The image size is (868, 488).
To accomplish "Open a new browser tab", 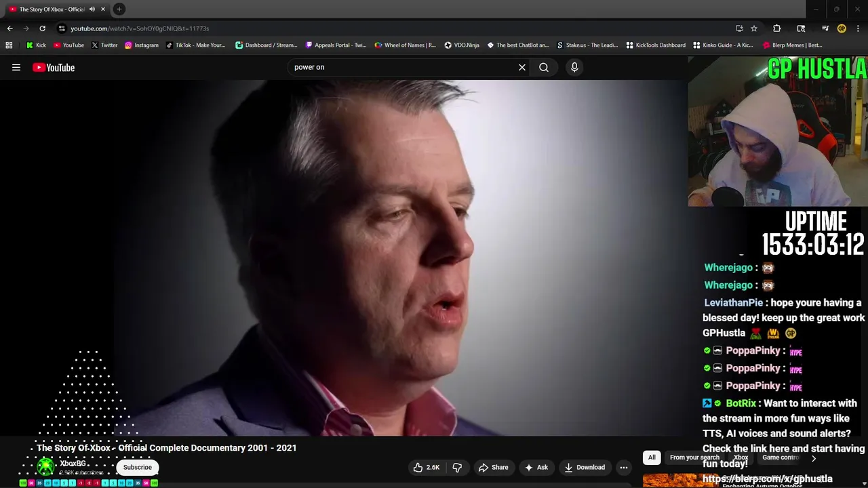I will (119, 9).
